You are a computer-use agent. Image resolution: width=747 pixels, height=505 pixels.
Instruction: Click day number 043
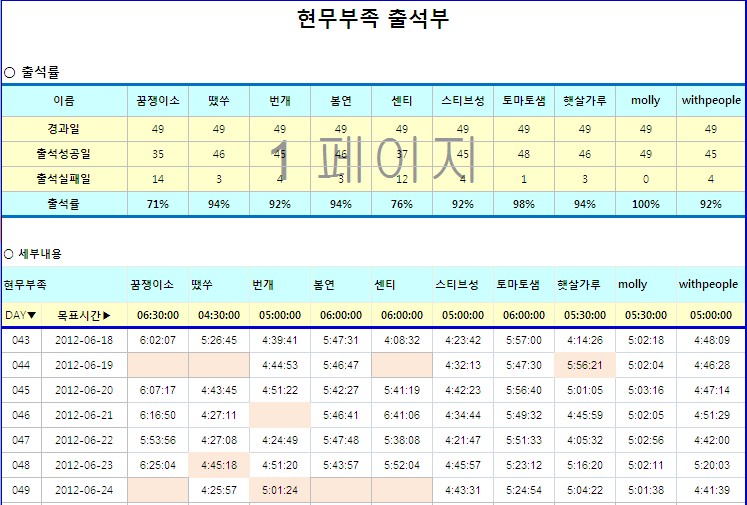click(21, 340)
